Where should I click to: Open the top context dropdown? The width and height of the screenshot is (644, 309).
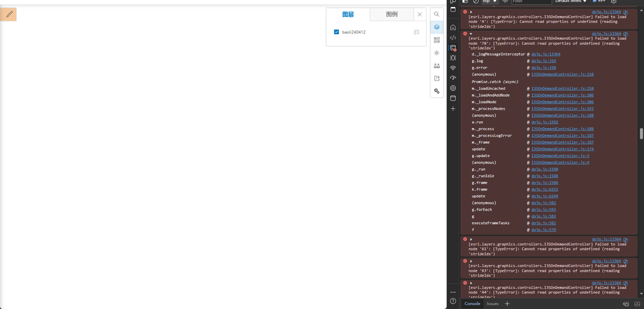pos(490,2)
